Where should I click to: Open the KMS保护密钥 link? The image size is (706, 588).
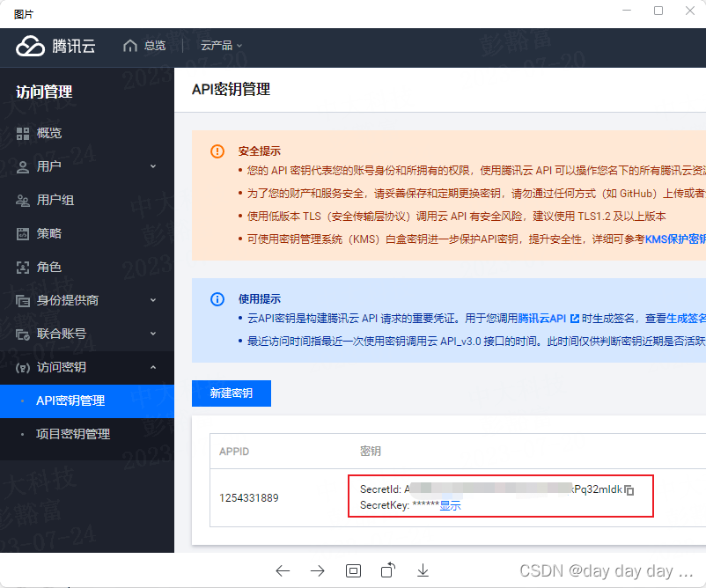(x=675, y=239)
